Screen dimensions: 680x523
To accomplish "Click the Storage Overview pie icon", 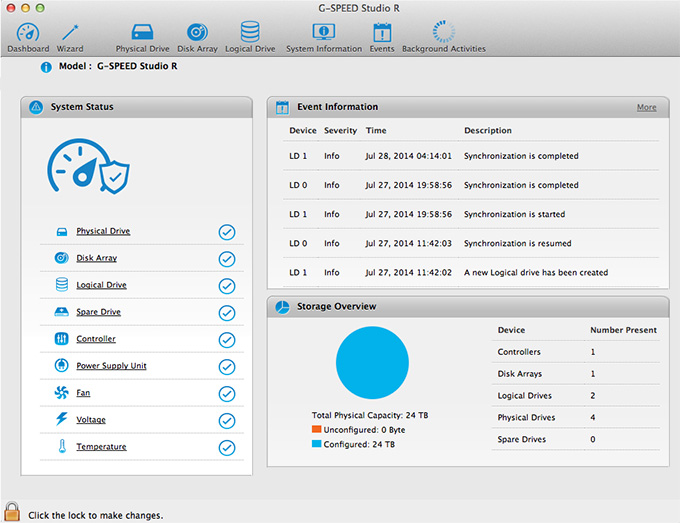I will (282, 307).
